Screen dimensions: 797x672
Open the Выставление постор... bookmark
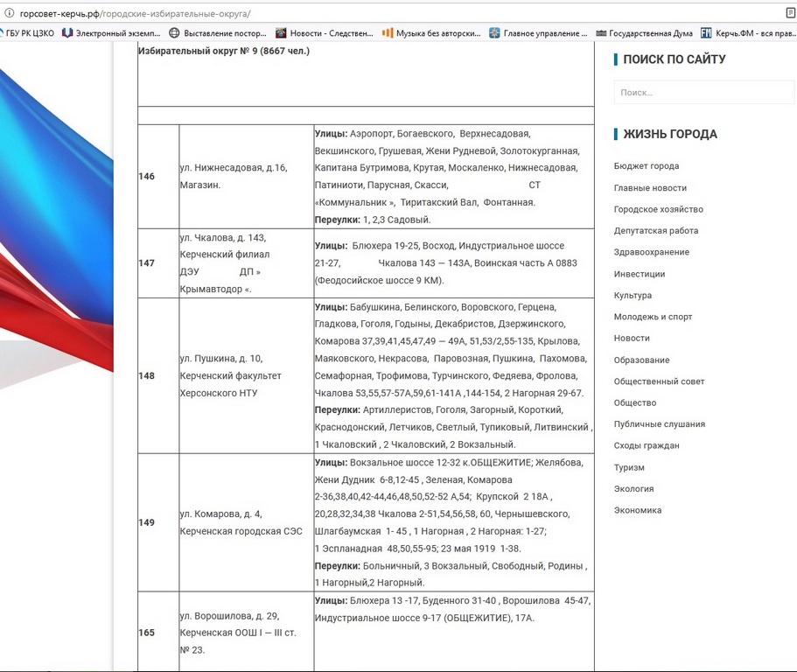[x=217, y=33]
